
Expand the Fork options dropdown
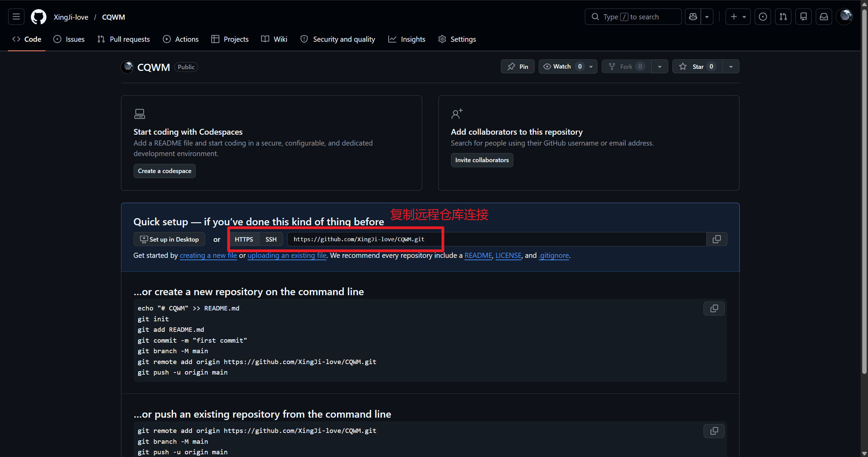point(660,66)
